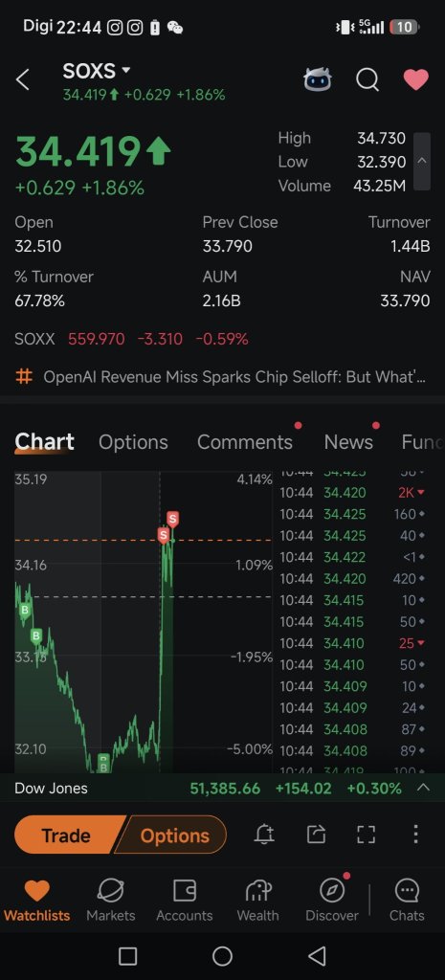
Task: Open the News tab
Action: [348, 442]
